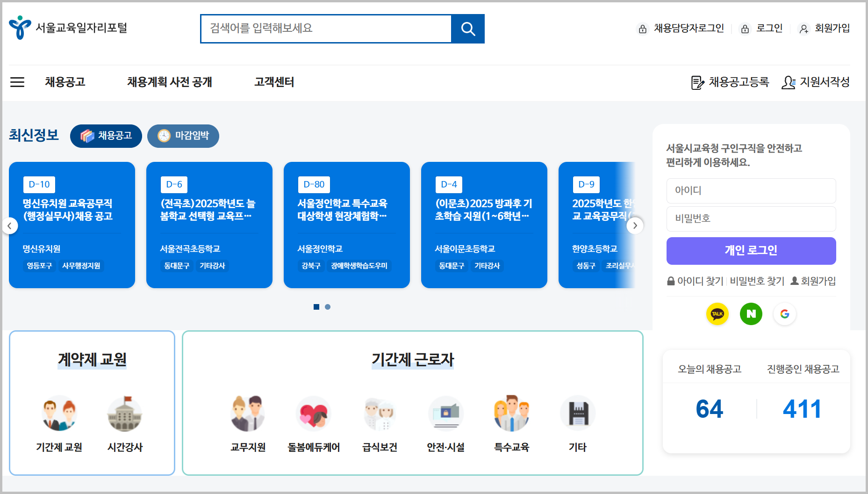
Task: Select the 안전·시설 category icon
Action: click(446, 414)
